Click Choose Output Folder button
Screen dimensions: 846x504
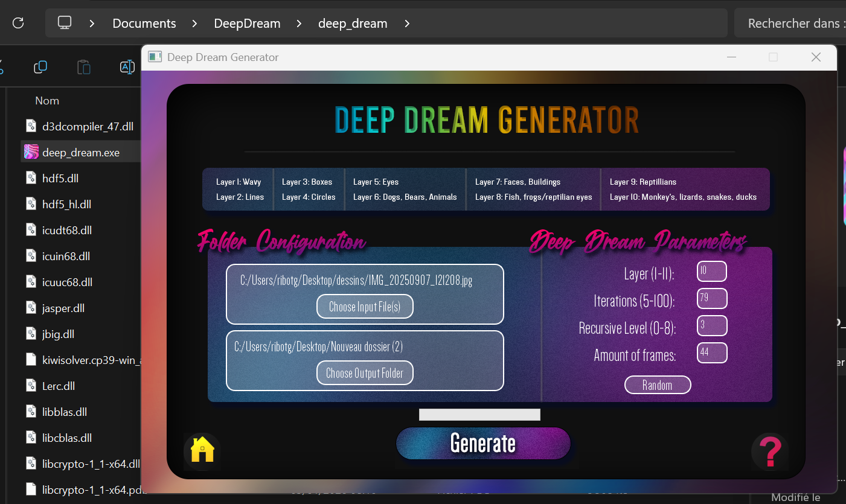click(365, 373)
